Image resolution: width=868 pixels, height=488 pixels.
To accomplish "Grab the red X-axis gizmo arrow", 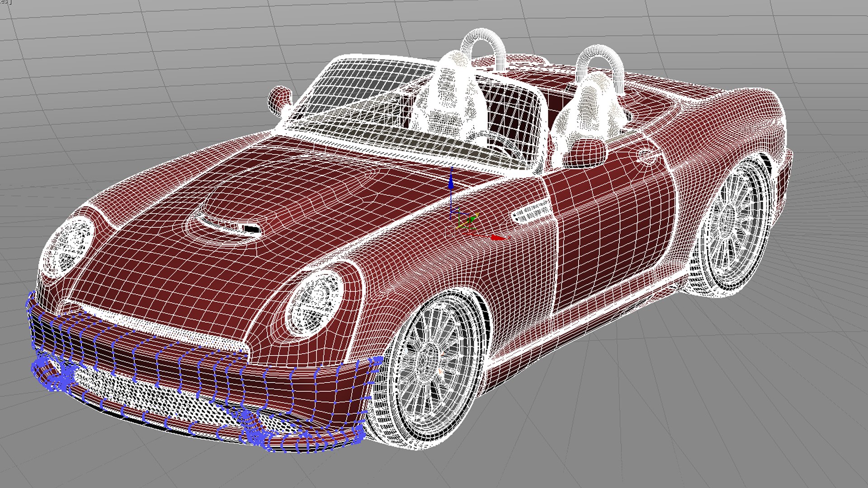I will click(x=498, y=238).
